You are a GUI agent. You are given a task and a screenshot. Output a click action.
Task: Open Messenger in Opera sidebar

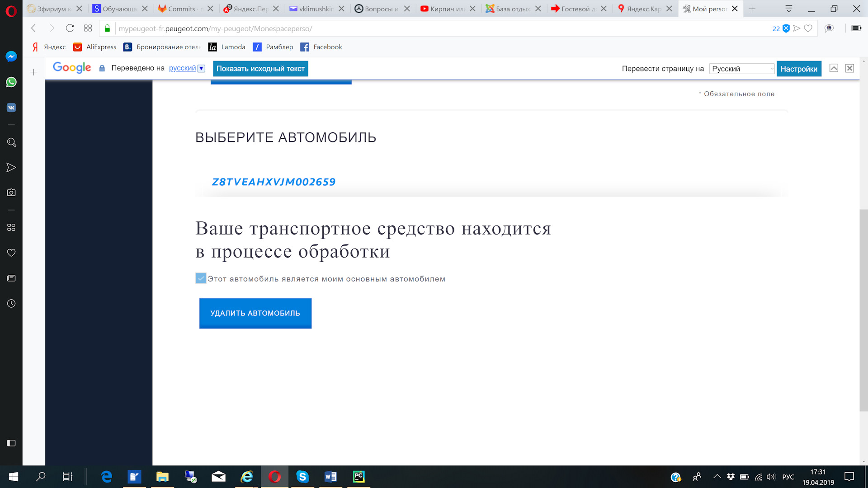pos(11,56)
